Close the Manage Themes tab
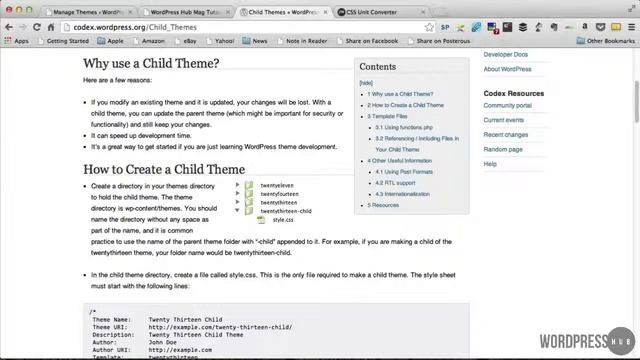The height and width of the screenshot is (360, 640). click(x=130, y=12)
